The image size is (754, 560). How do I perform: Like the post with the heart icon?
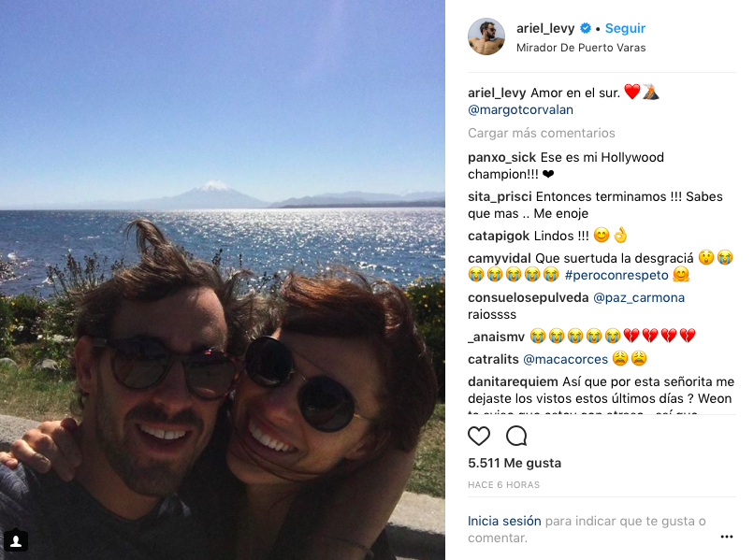pyautogui.click(x=479, y=436)
